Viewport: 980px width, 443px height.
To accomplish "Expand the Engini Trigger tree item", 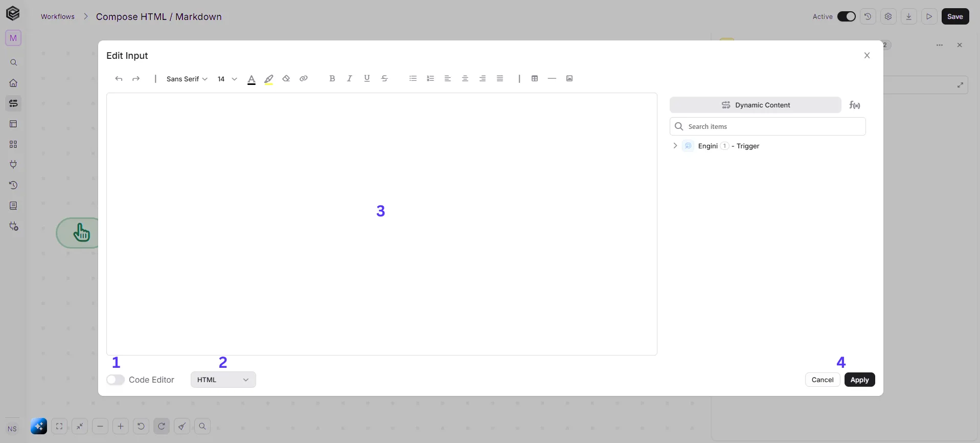I will click(x=675, y=146).
